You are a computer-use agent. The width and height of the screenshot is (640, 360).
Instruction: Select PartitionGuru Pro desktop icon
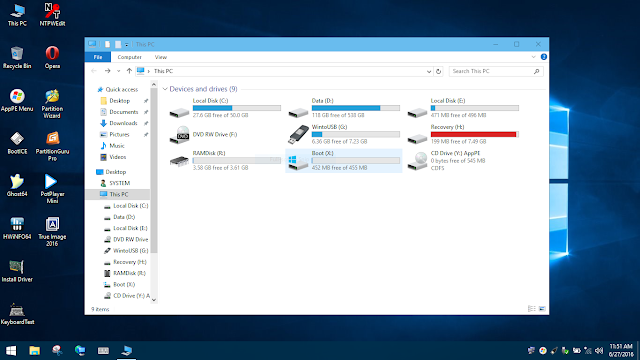(52, 147)
